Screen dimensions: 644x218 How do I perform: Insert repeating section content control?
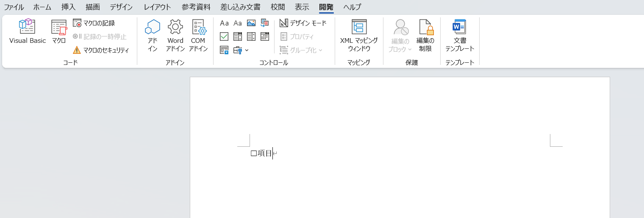coord(224,50)
